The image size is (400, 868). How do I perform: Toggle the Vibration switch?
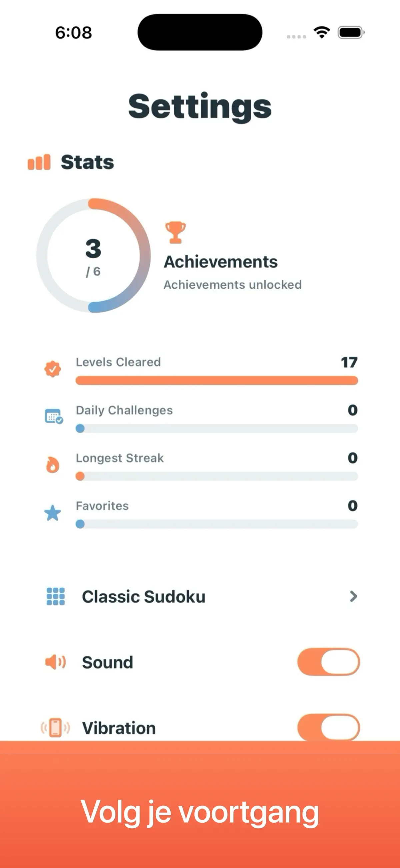pos(329,727)
